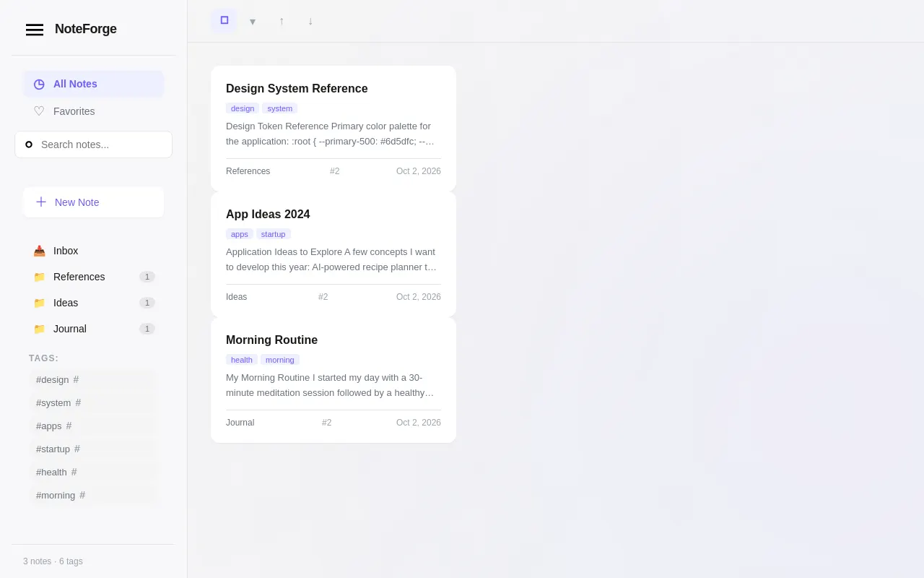924x578 pixels.
Task: Filter by #design tag in sidebar
Action: pos(92,379)
